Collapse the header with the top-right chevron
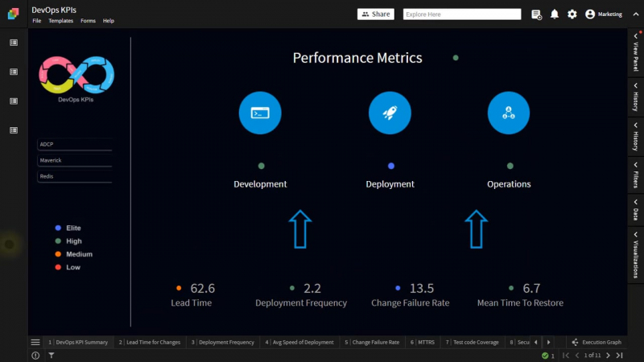Image resolution: width=644 pixels, height=362 pixels. 635,14
